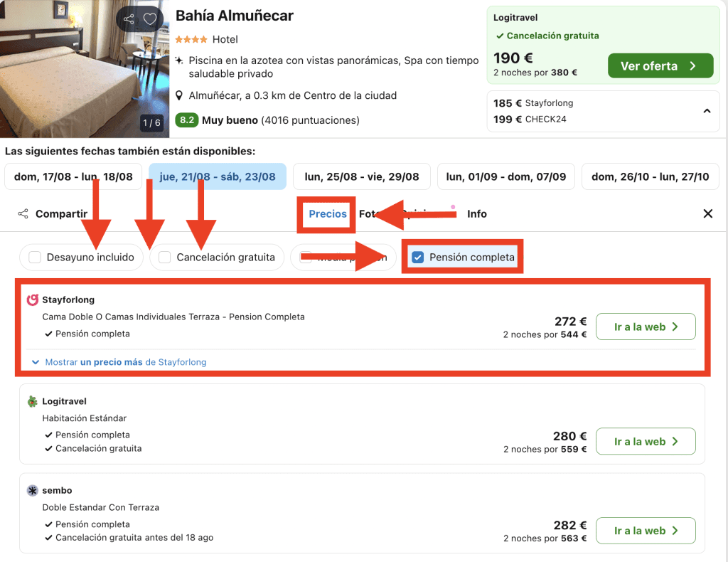This screenshot has height=562, width=728.
Task: Click the share icon on hotel photo
Action: point(129,19)
